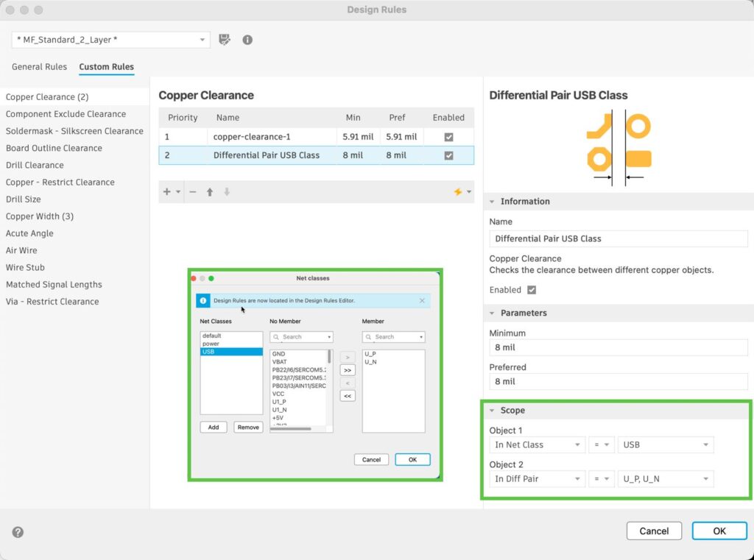Select USB in Net Classes list
The width and height of the screenshot is (754, 560).
point(231,352)
